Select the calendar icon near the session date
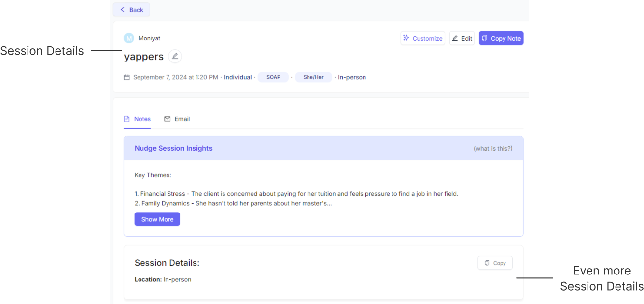 127,77
